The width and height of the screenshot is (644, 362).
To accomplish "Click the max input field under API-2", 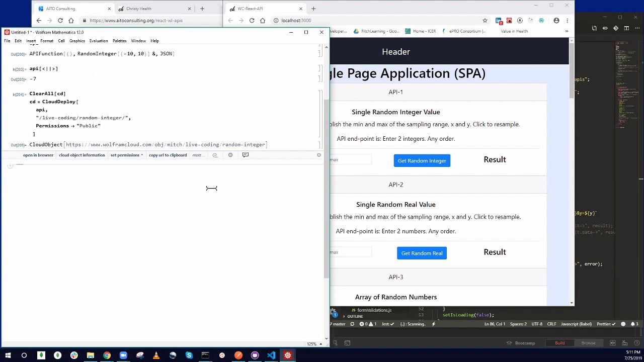I will pyautogui.click(x=351, y=252).
